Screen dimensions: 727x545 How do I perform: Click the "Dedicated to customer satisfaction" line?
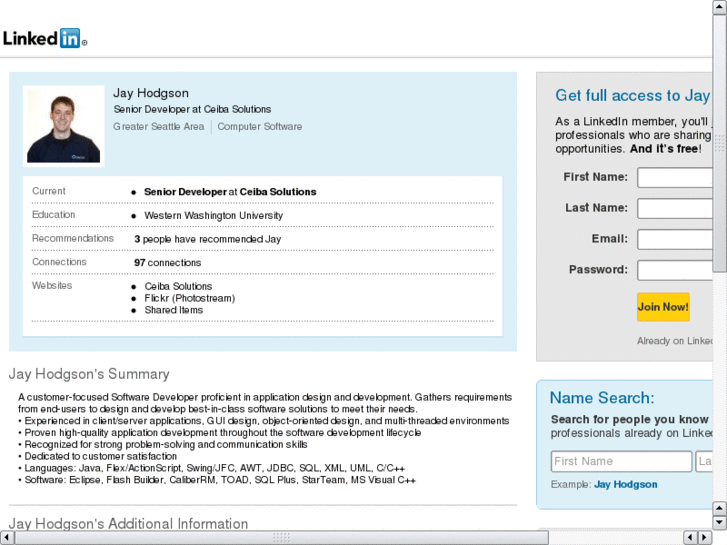[x=98, y=456]
